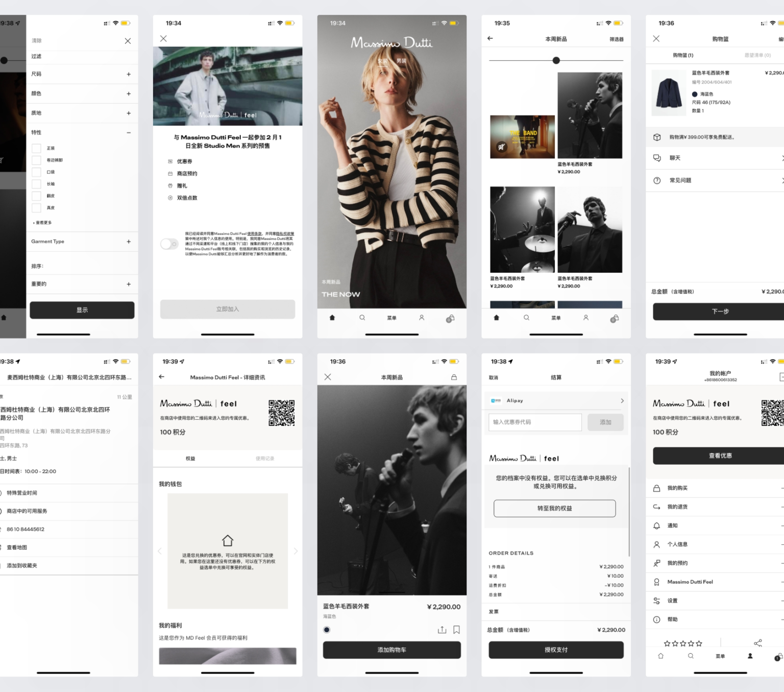Screen dimensions: 784x692
Task: Collapse the 特性 filter section
Action: pyautogui.click(x=129, y=132)
